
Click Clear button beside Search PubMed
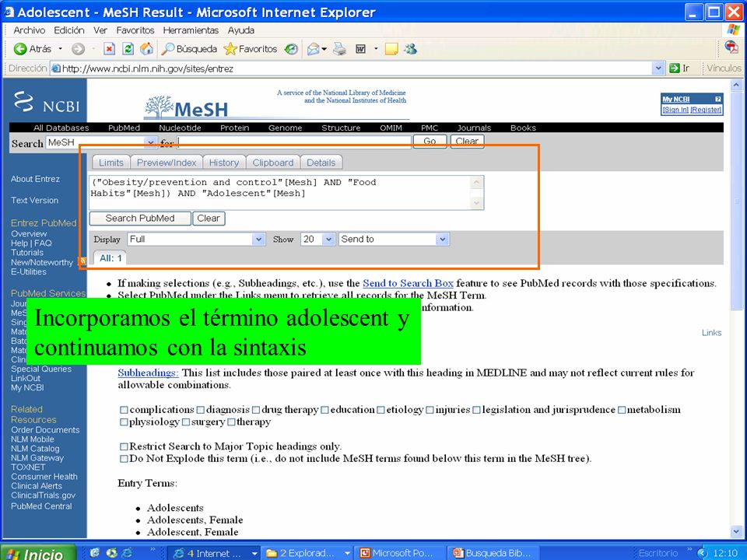pyautogui.click(x=209, y=219)
